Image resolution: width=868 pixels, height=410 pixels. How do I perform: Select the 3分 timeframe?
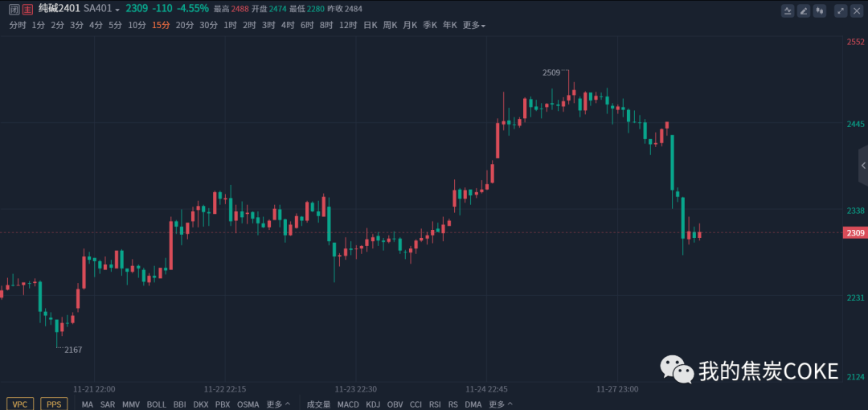point(77,25)
